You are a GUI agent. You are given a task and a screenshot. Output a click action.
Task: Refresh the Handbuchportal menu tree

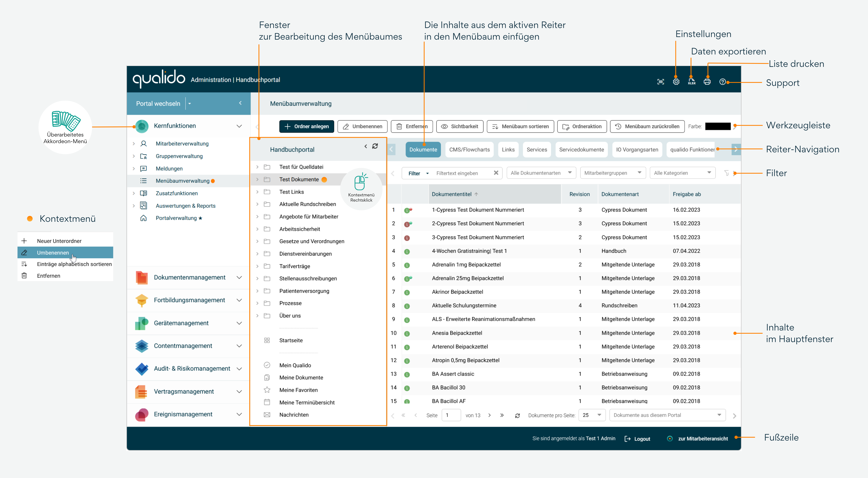coord(375,146)
